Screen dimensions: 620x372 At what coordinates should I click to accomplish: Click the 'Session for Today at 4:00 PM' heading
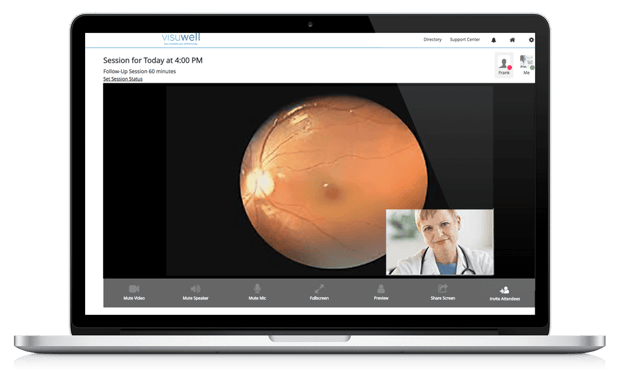pyautogui.click(x=153, y=60)
